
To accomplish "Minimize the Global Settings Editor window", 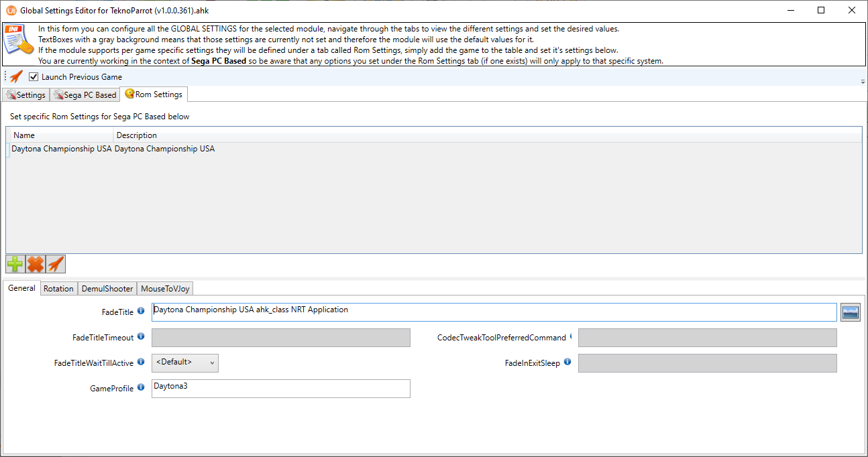I will click(791, 10).
